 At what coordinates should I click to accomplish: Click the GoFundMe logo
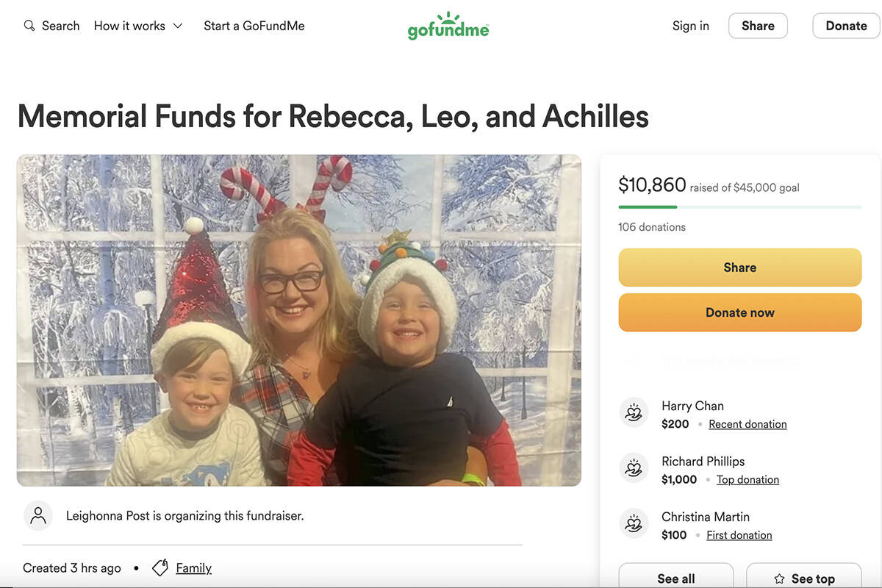(448, 26)
